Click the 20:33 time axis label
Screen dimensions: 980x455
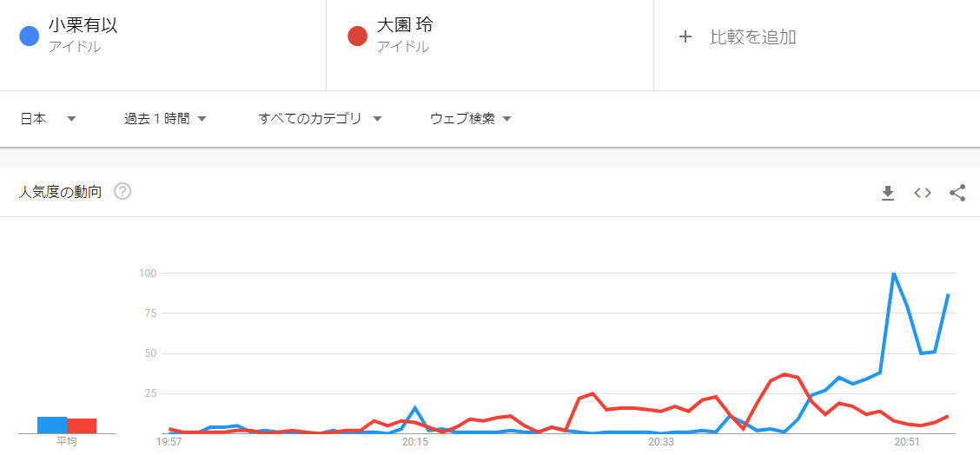(x=661, y=442)
